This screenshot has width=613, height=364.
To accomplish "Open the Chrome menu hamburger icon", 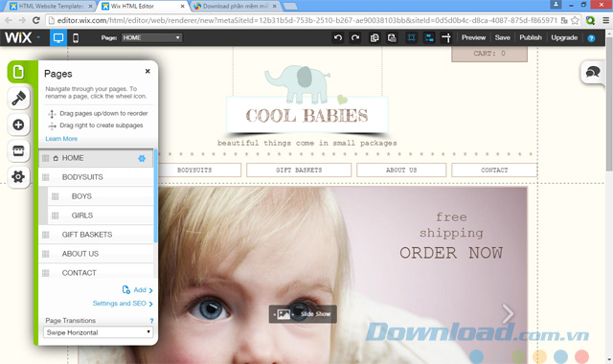I will pyautogui.click(x=605, y=20).
